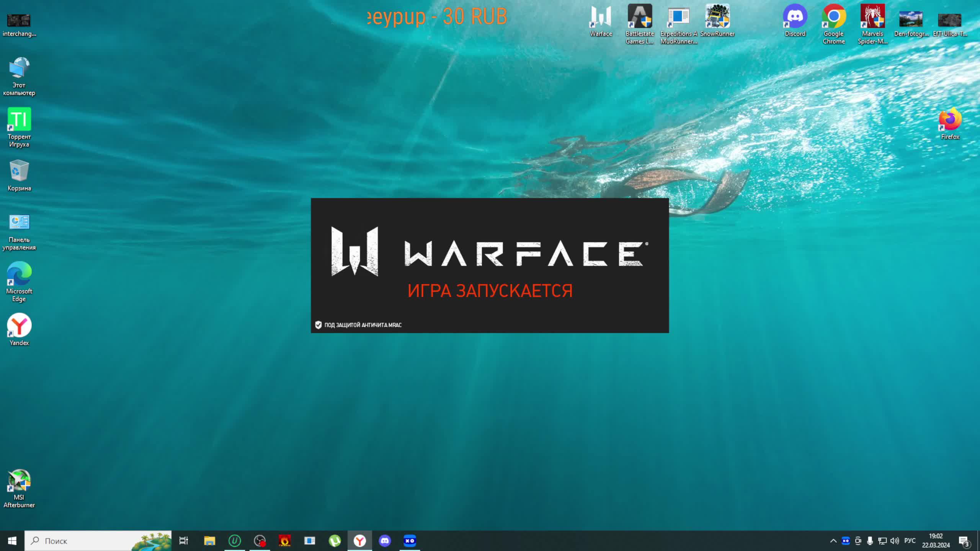Open clock and date calendar flyout
This screenshot has width=980, height=551.
click(936, 541)
